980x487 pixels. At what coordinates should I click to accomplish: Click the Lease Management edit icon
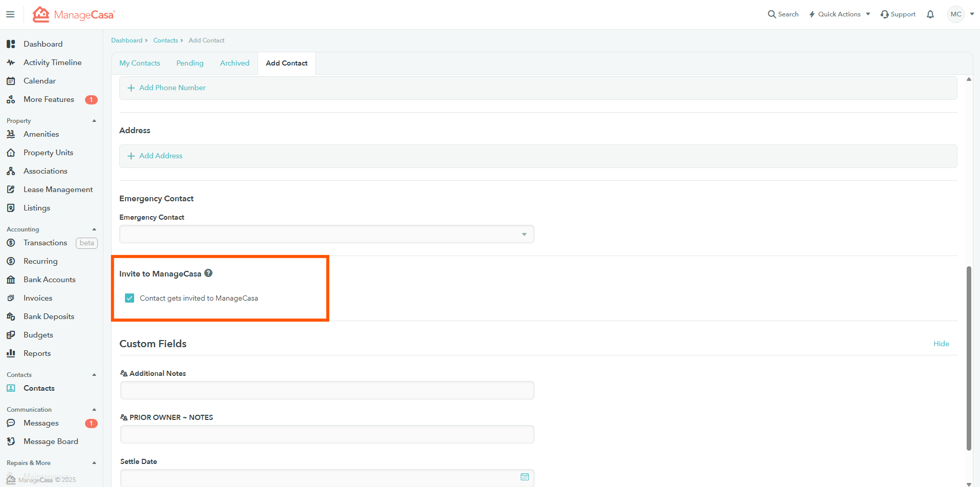[11, 189]
